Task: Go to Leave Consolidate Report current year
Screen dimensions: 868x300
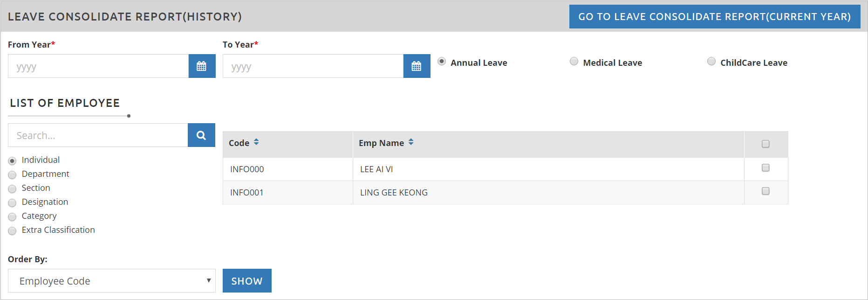Action: 714,17
